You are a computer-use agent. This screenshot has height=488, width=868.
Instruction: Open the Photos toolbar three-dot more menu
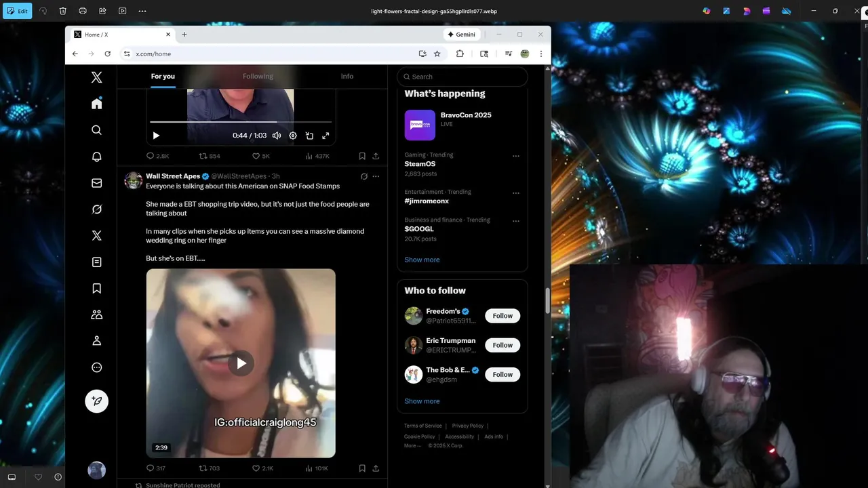pyautogui.click(x=142, y=11)
